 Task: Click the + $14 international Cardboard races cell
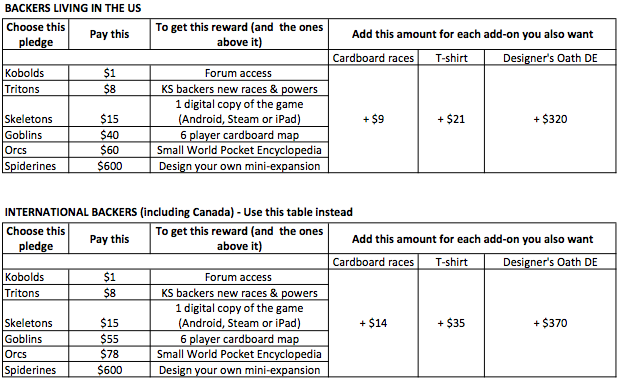[373, 323]
